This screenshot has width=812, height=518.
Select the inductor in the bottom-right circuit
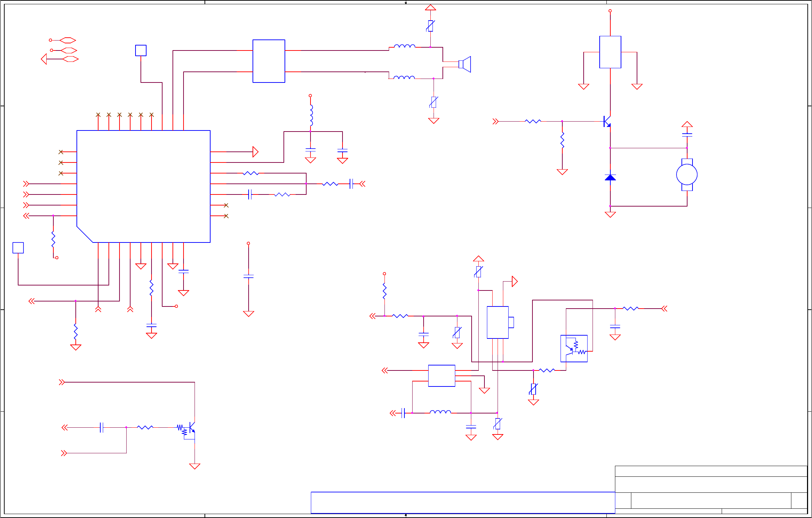tap(440, 412)
